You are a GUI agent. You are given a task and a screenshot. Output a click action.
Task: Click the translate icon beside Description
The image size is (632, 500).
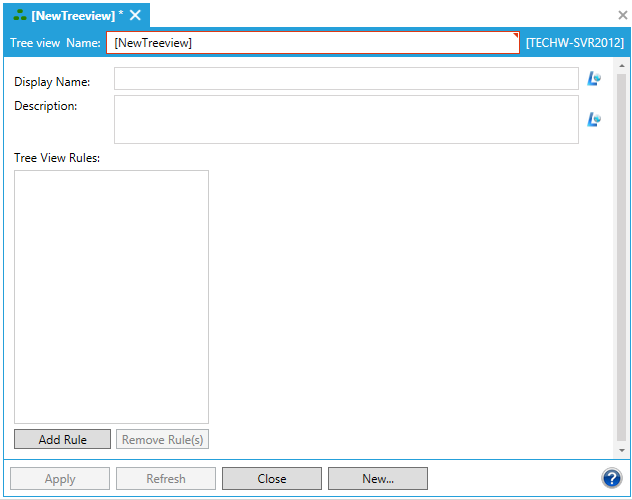(594, 120)
